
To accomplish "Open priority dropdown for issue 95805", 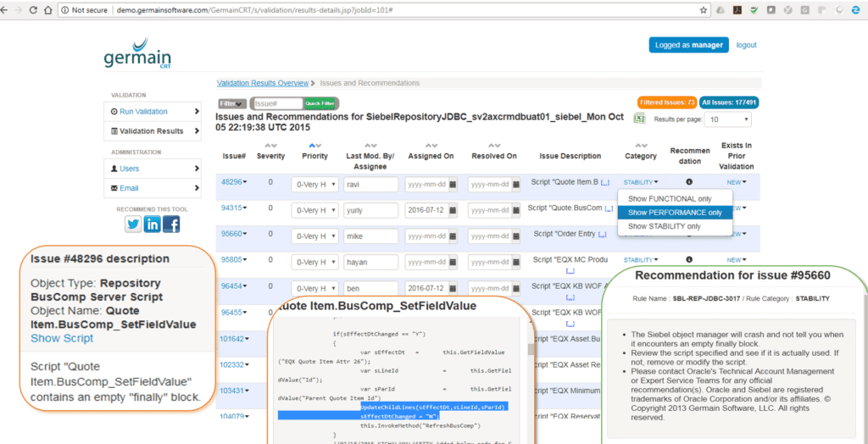I will (314, 263).
